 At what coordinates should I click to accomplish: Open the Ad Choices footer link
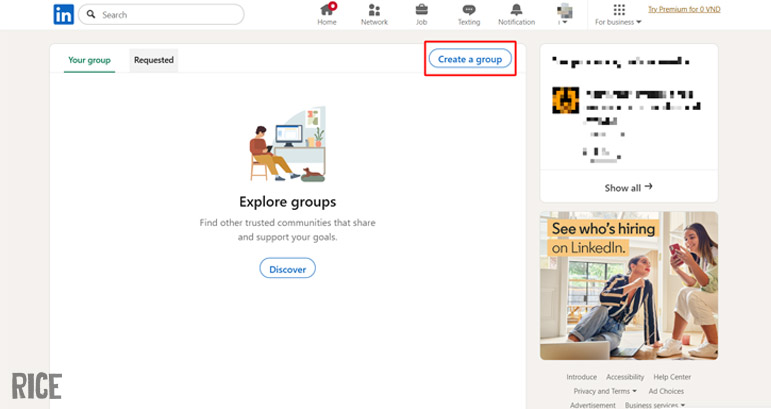[666, 391]
